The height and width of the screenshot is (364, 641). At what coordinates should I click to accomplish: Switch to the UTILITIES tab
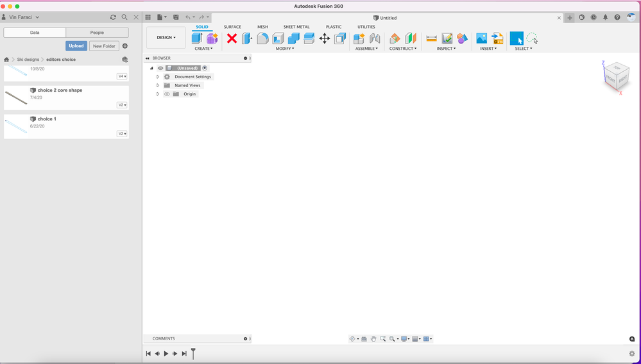366,27
